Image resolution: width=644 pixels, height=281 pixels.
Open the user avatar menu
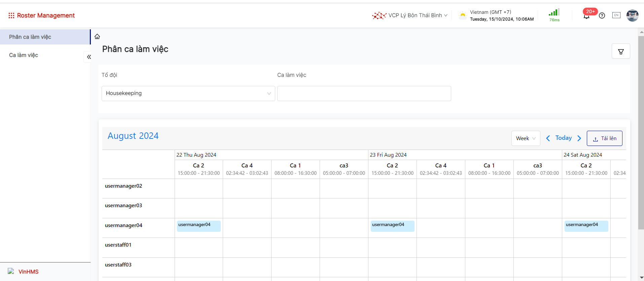tap(632, 15)
